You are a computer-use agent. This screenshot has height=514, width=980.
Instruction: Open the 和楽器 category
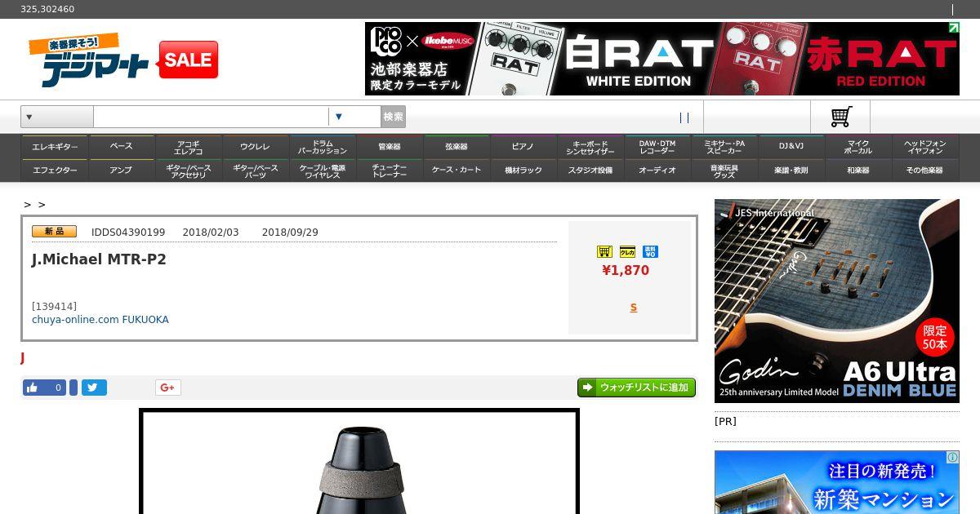[x=857, y=171]
